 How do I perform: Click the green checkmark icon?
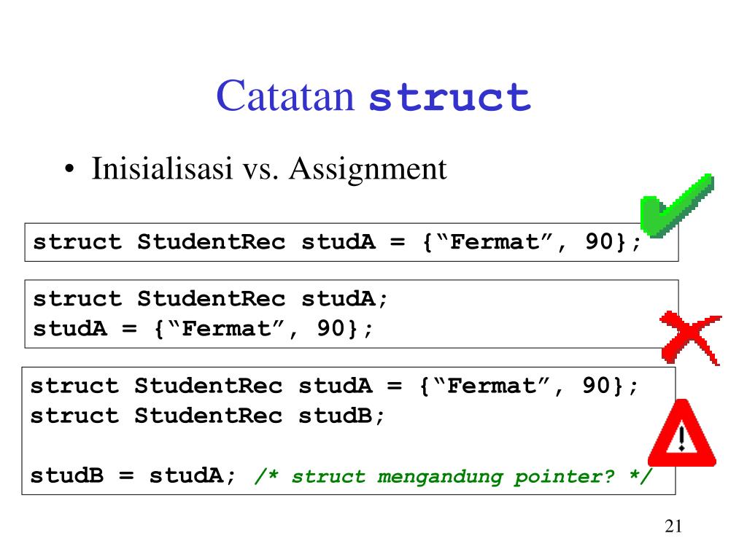pos(676,205)
